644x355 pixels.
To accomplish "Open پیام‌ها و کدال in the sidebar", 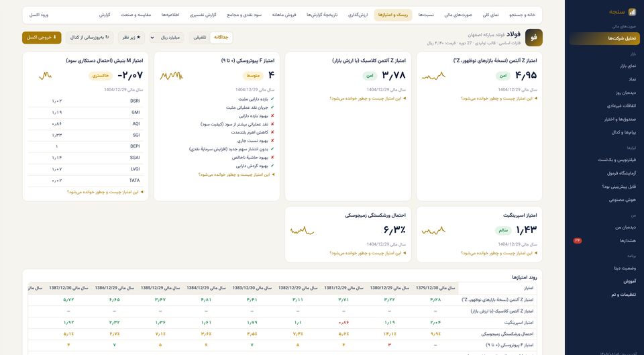I will click(604, 132).
